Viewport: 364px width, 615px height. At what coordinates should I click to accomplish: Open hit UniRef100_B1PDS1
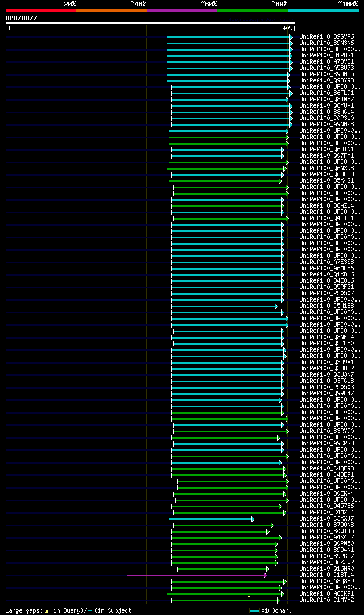pyautogui.click(x=326, y=56)
